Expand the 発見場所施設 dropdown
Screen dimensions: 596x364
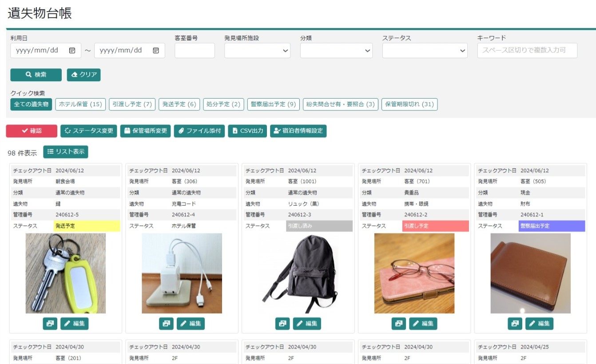(x=257, y=51)
